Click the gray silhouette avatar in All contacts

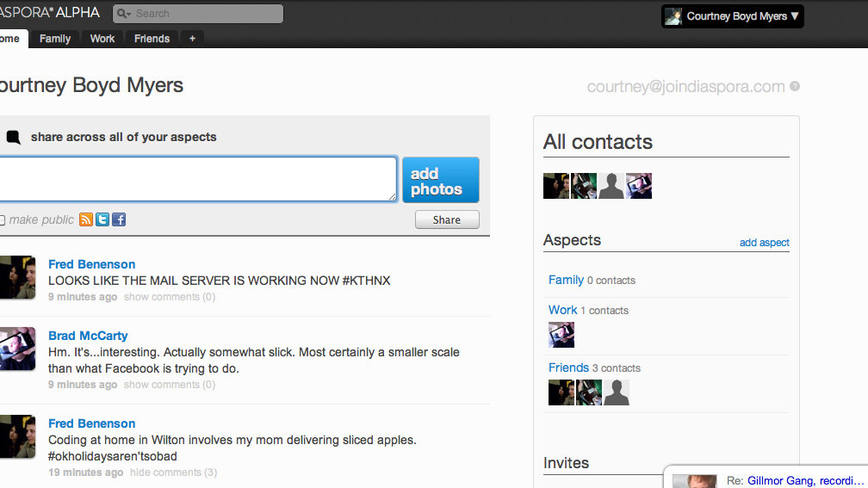click(611, 186)
